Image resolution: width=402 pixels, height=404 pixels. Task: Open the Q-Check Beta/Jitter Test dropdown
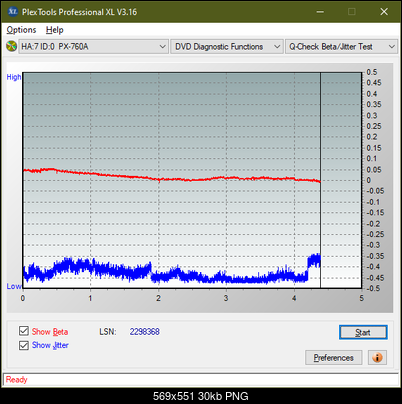tap(341, 47)
